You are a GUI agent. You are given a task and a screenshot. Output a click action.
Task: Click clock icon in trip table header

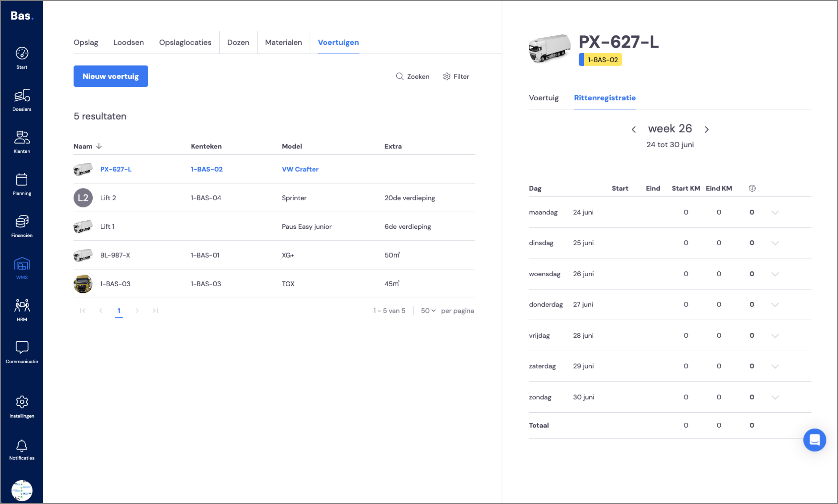752,188
